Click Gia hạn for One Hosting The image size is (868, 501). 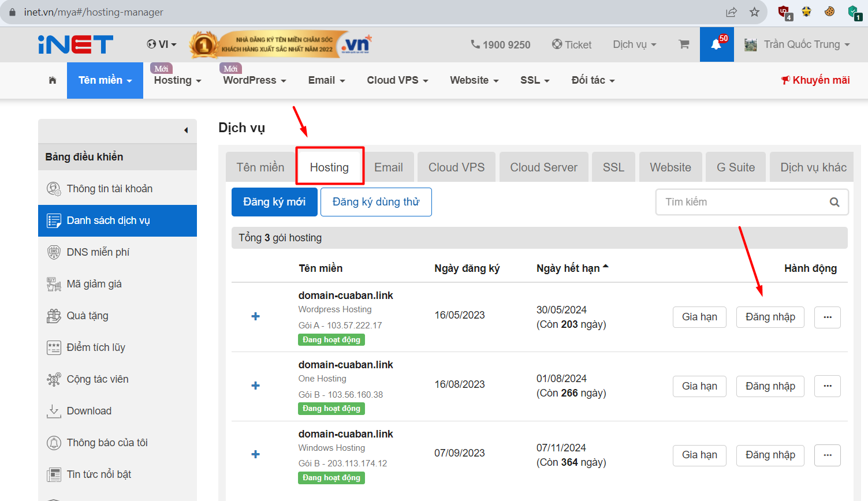[699, 386]
